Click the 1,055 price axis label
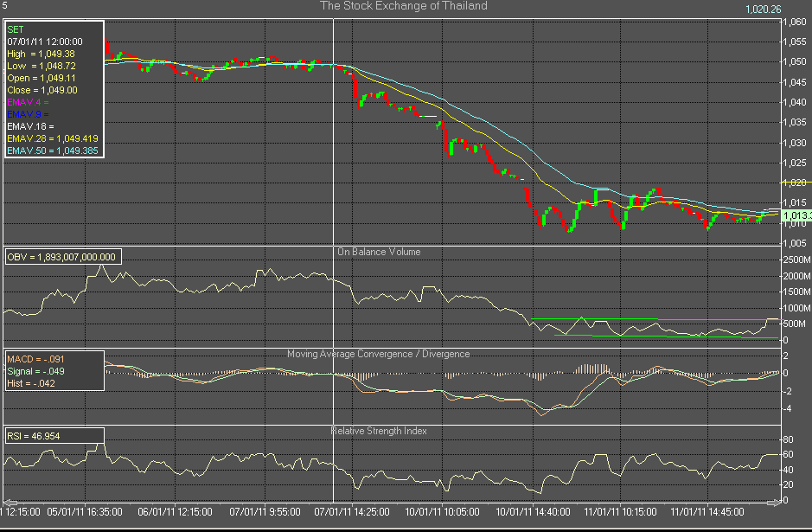 [x=795, y=42]
